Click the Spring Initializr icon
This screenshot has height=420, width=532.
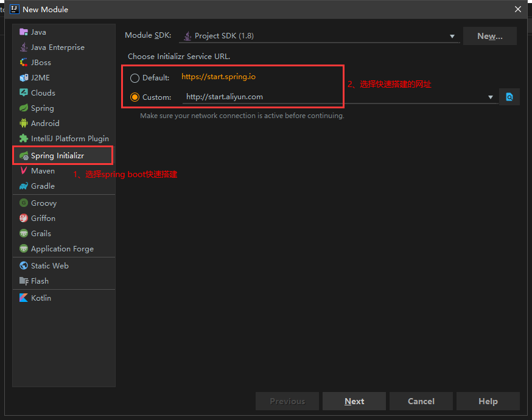[23, 156]
